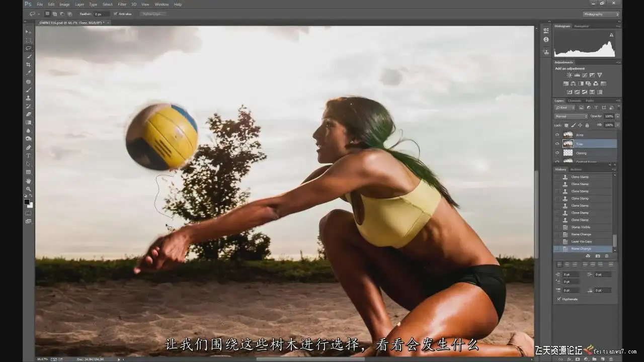The width and height of the screenshot is (644, 362).
Task: Switch to the Navigator tab
Action: [582, 26]
